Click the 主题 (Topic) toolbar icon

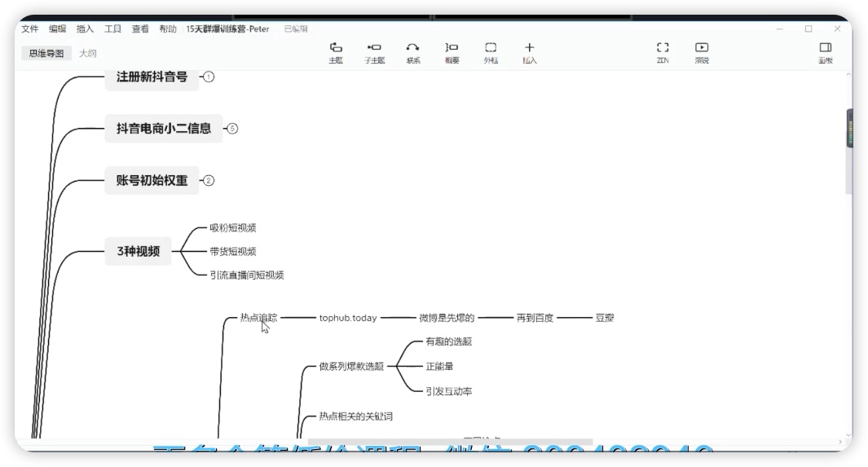(336, 52)
